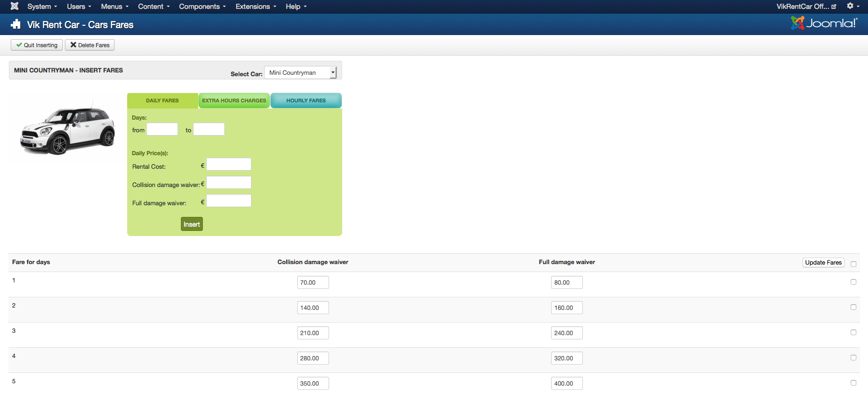Screen dimensions: 868x395
Task: Focus the Collision damage waiver price field in form
Action: coord(229,182)
